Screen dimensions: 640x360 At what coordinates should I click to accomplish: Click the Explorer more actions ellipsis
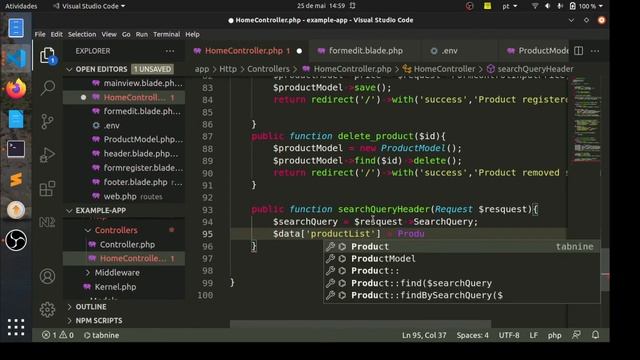click(170, 51)
